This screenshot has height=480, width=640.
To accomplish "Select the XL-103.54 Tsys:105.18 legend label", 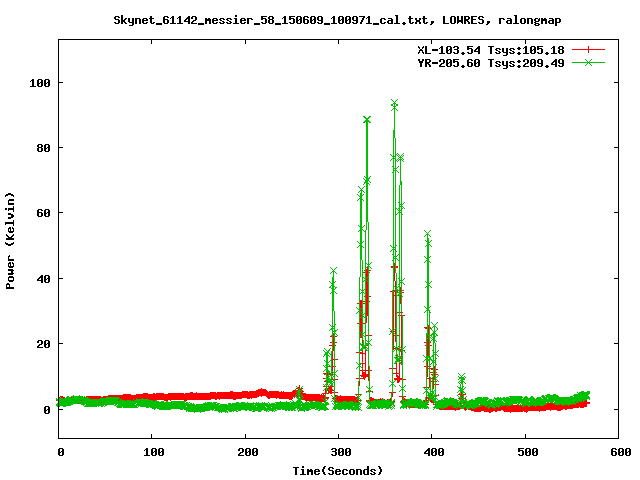I will tap(491, 49).
